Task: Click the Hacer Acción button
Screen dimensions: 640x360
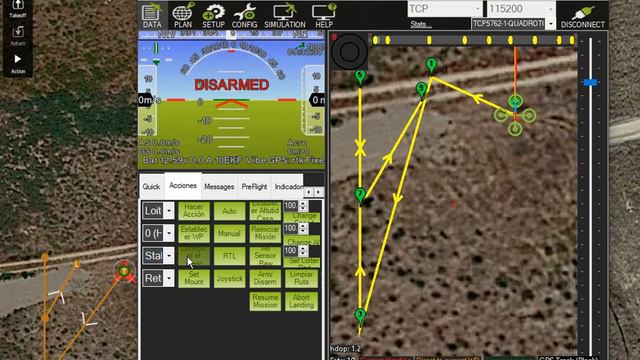Action: 194,211
